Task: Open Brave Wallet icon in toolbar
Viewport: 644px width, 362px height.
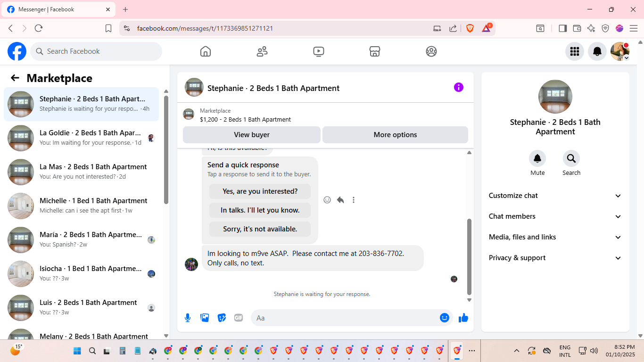Action: 577,28
